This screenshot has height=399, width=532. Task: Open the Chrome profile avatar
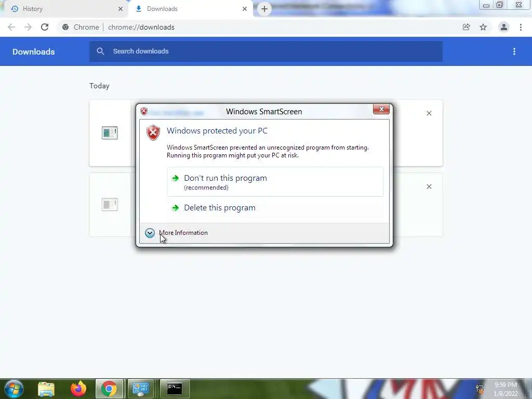(x=504, y=27)
